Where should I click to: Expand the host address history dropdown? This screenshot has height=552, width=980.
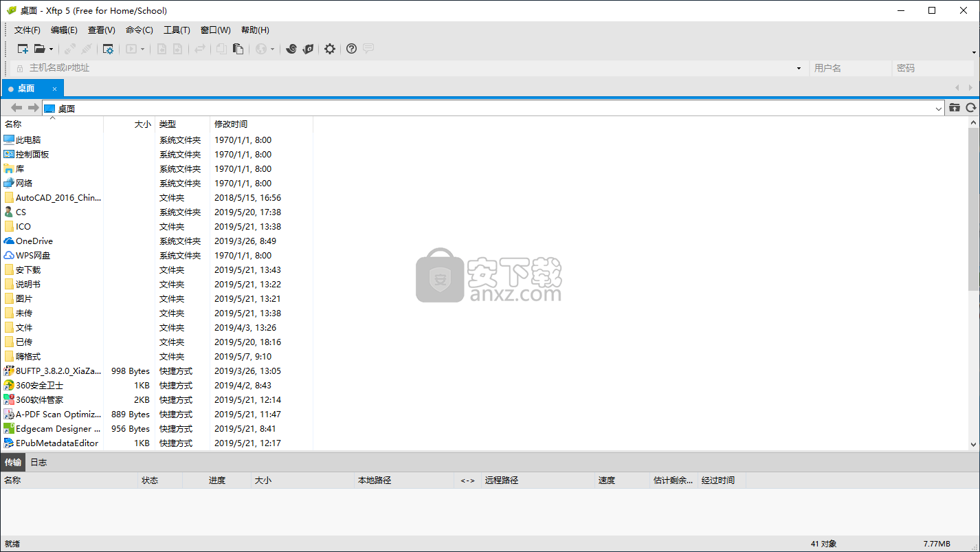(x=799, y=69)
